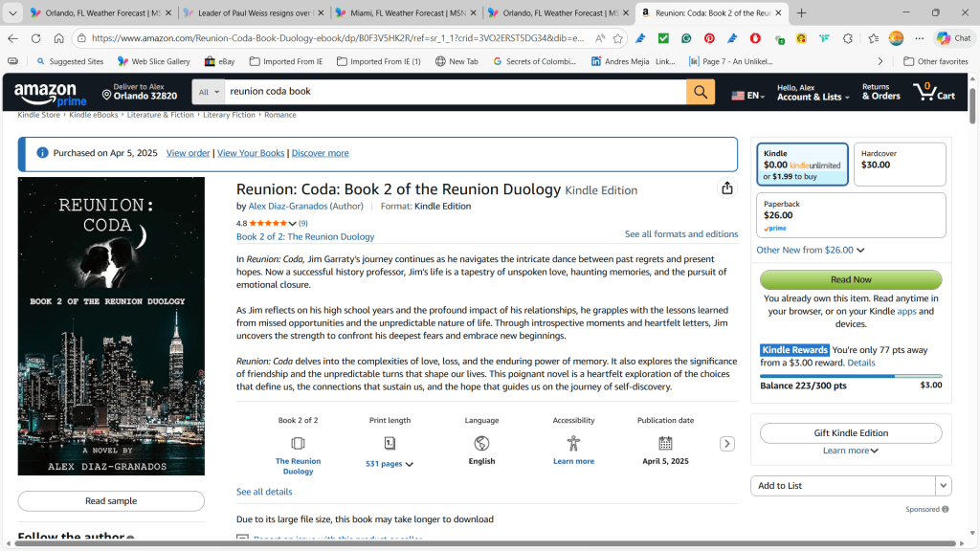980x551 pixels.
Task: Favorite this page with the star icon
Action: [x=618, y=38]
